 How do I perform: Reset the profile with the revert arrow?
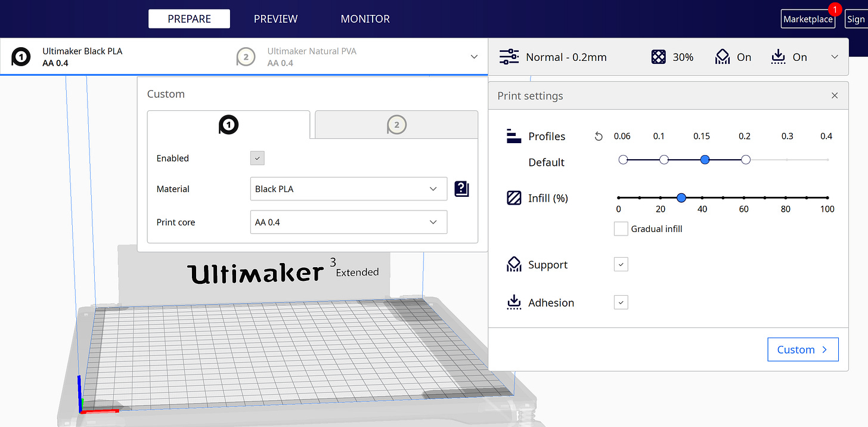(599, 137)
